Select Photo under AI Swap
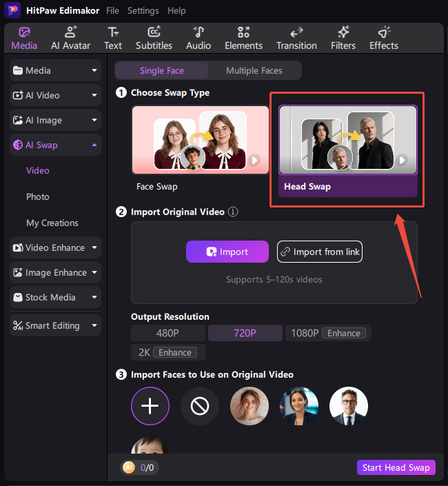The image size is (448, 486). pos(38,197)
